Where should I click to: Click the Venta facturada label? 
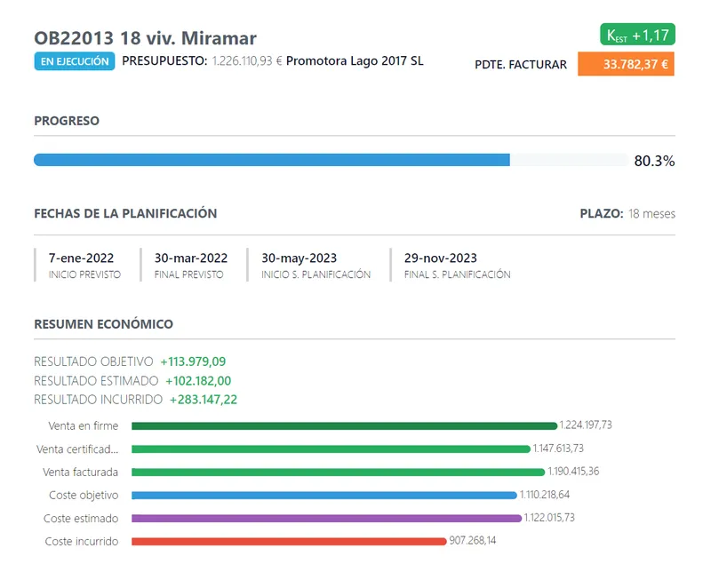[80, 472]
